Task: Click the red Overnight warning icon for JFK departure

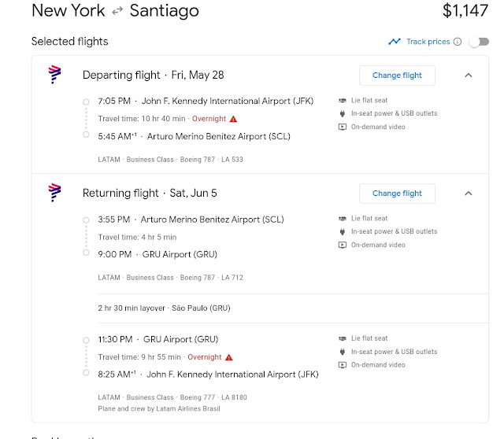Action: click(x=233, y=119)
